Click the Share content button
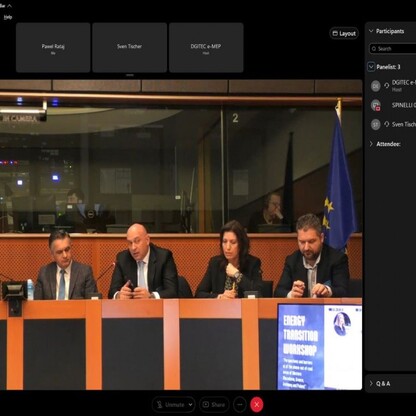The image size is (416, 416). [214, 405]
